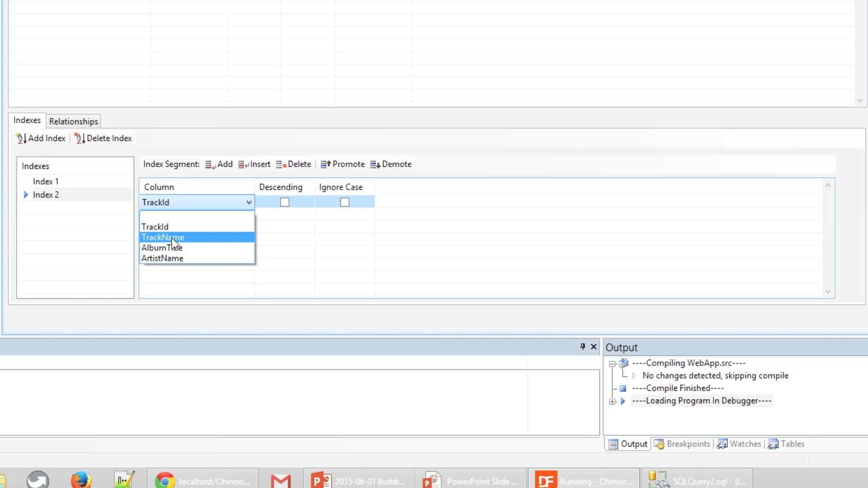Pin the bottom-left panel
This screenshot has width=868, height=488.
coord(583,347)
